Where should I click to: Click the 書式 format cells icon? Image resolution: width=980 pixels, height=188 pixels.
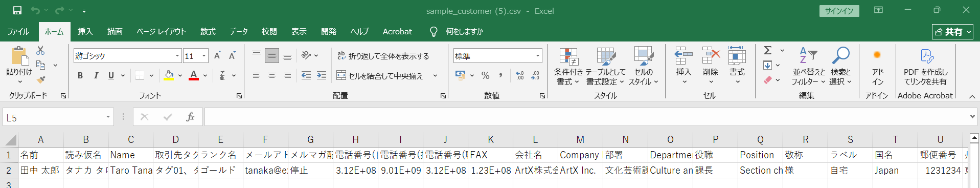737,55
